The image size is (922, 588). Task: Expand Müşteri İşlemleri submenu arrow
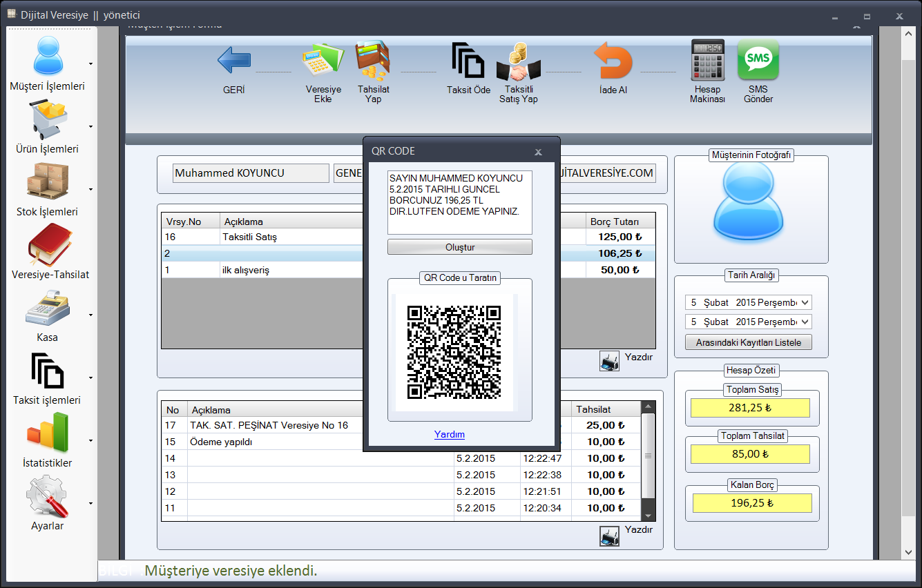90,63
